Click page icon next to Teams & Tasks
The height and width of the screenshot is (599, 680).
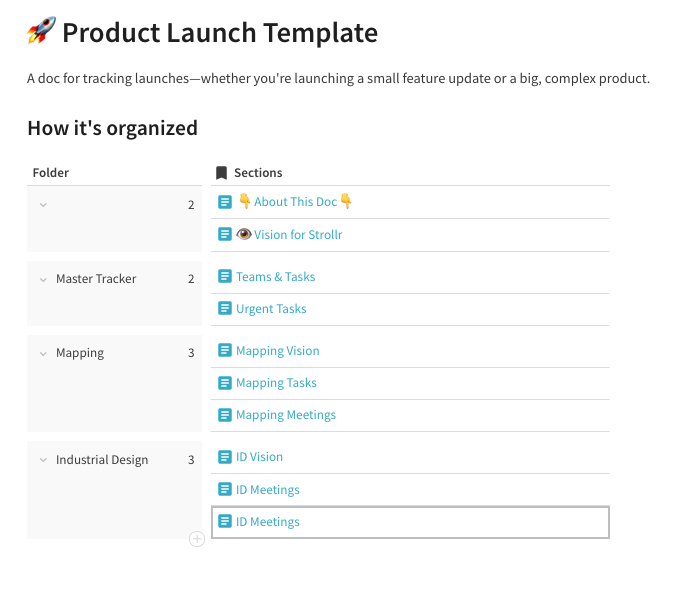point(225,276)
